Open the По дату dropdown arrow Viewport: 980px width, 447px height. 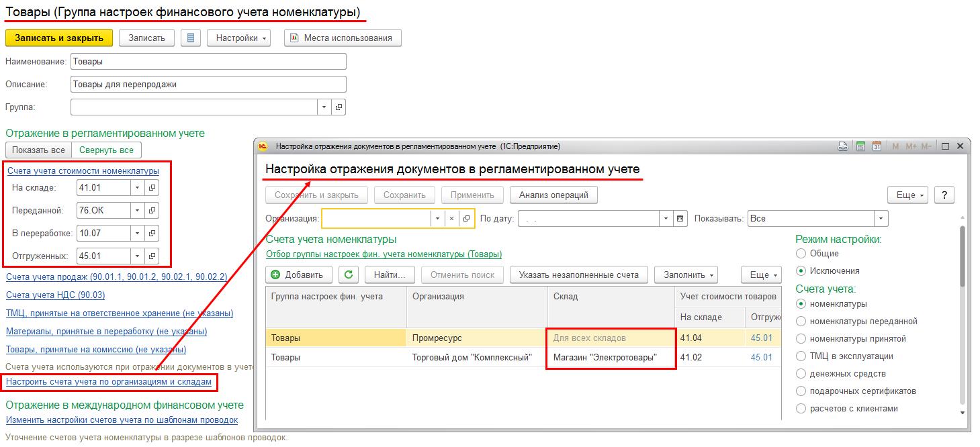click(x=666, y=218)
